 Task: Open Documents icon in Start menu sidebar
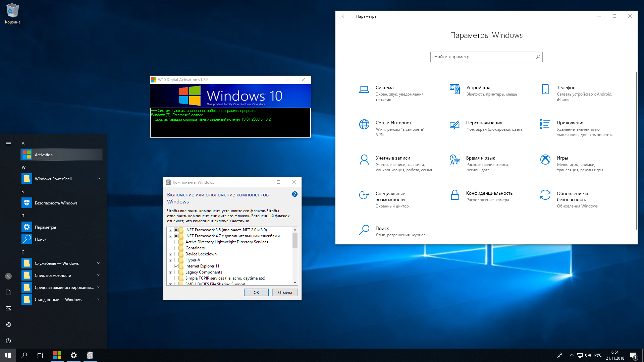(x=8, y=292)
